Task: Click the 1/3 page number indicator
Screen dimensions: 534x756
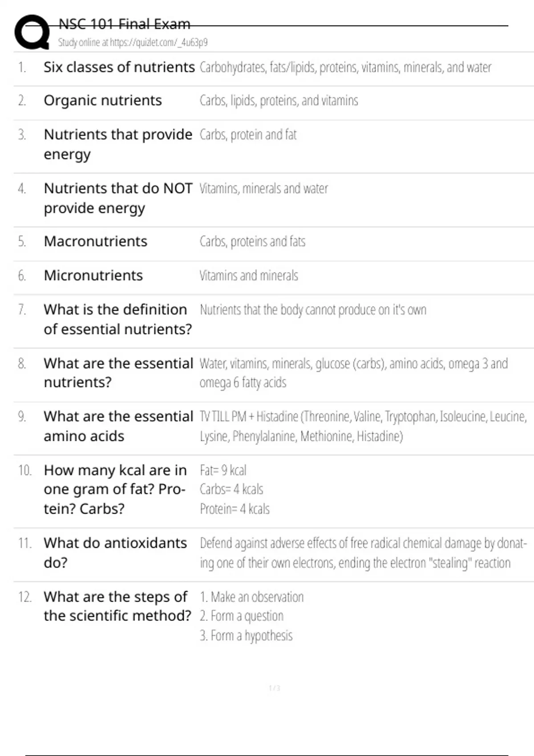Action: click(274, 688)
